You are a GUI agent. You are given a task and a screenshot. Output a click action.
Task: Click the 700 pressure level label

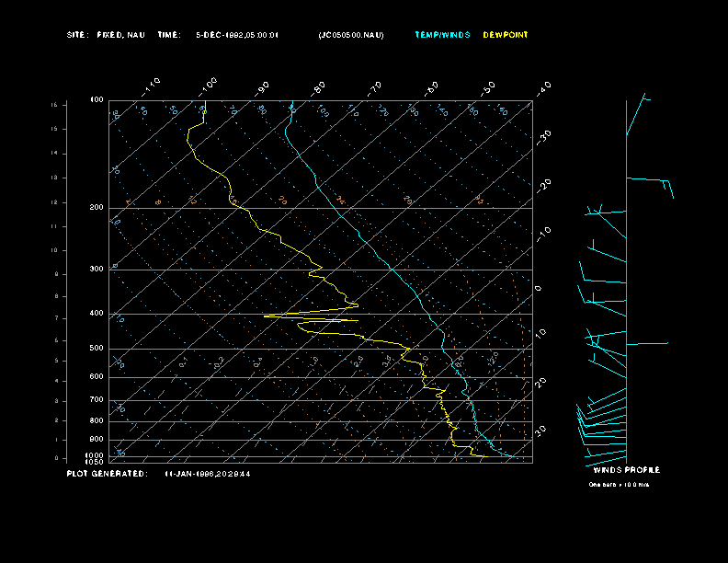click(x=97, y=399)
